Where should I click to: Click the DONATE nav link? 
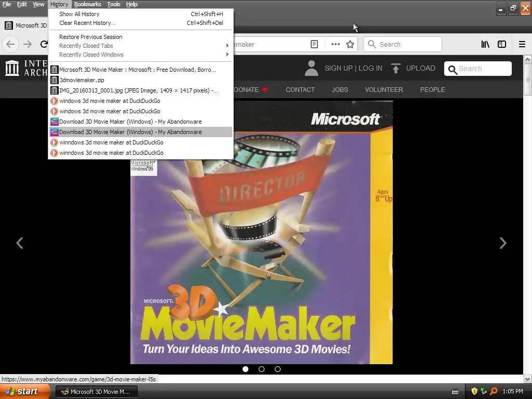click(246, 89)
